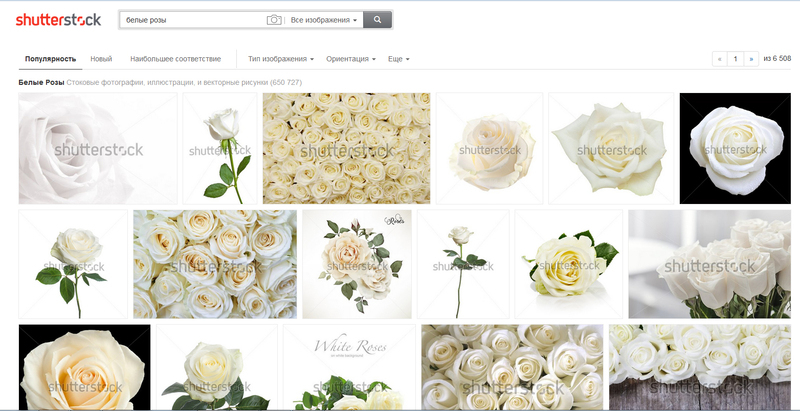Open the top-row thumbnail filled with cream roses
Screen dimensions: 800x411
(346, 148)
